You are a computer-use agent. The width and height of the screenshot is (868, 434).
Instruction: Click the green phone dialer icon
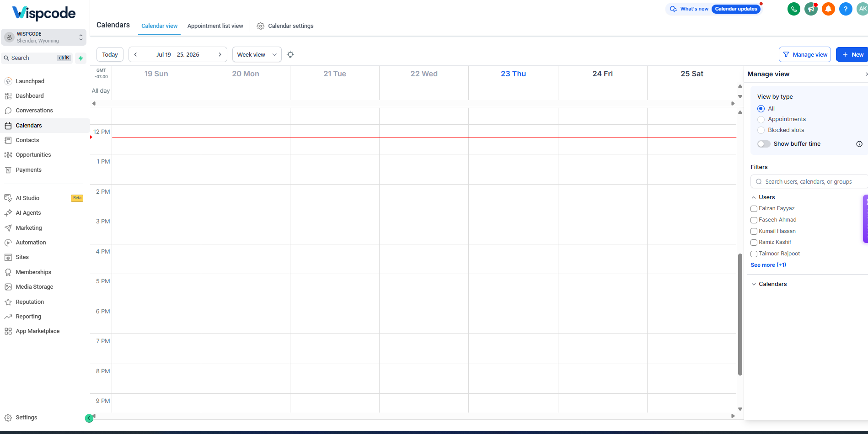tap(794, 9)
